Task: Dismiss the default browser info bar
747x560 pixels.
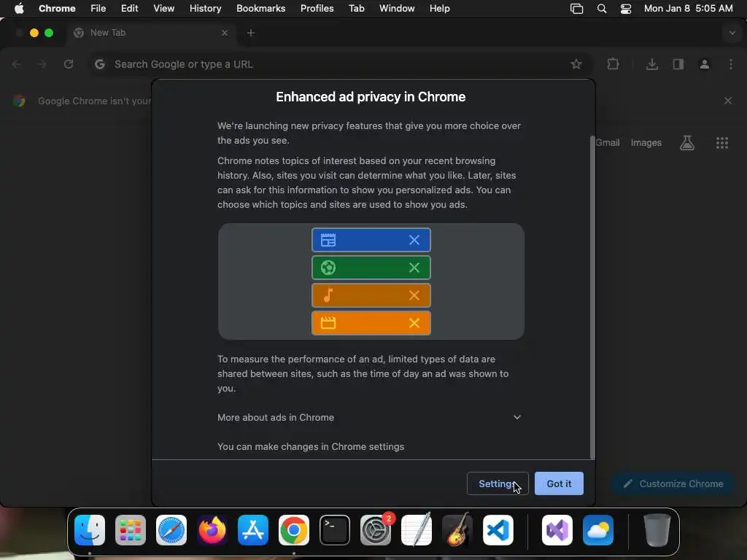Action: [x=728, y=101]
